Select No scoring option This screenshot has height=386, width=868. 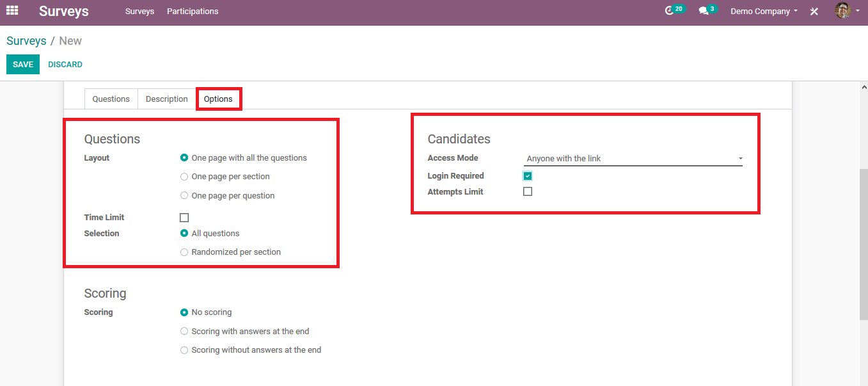click(184, 312)
